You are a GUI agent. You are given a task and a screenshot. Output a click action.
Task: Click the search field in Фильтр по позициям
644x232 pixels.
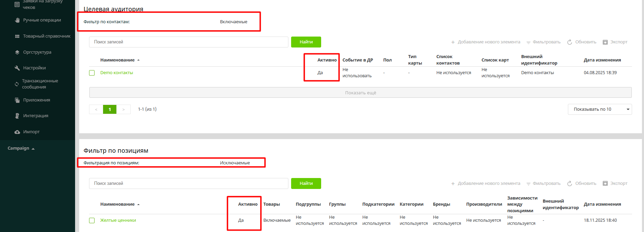tap(188, 183)
